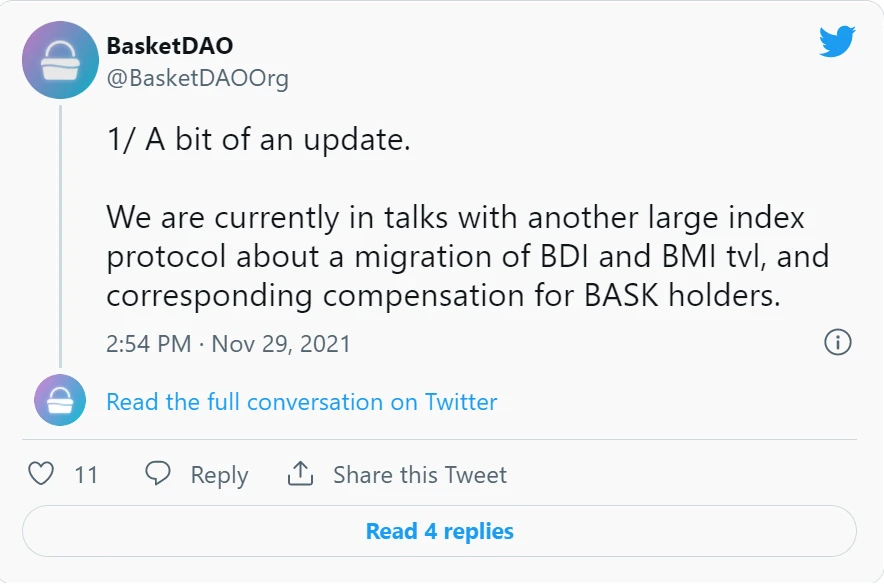Click the line "1/ A bit of an update."

click(x=258, y=139)
